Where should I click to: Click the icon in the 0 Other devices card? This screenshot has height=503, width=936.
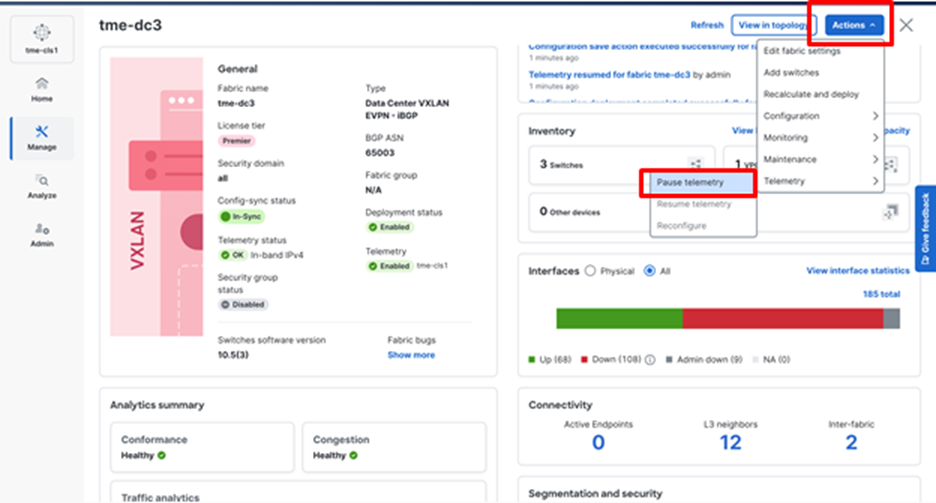tap(891, 211)
